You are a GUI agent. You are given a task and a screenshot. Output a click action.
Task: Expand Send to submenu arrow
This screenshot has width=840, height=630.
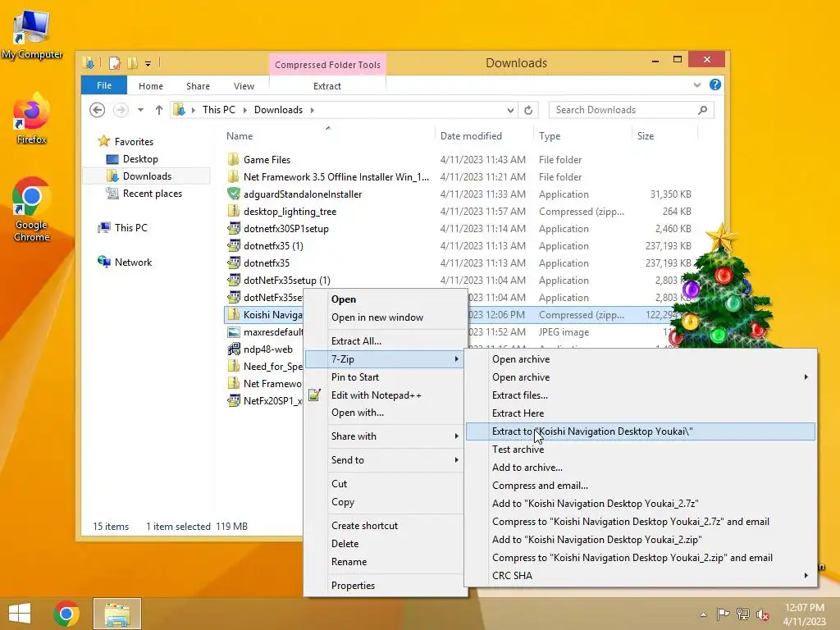pyautogui.click(x=456, y=459)
